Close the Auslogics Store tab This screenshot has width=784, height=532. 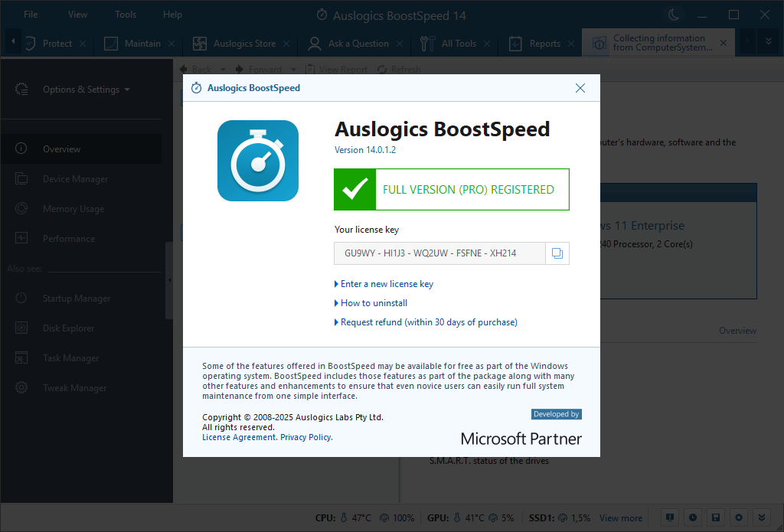(286, 44)
